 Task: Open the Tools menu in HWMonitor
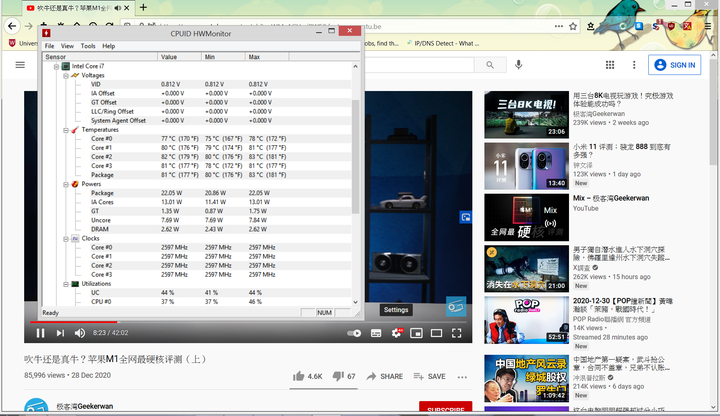[88, 46]
